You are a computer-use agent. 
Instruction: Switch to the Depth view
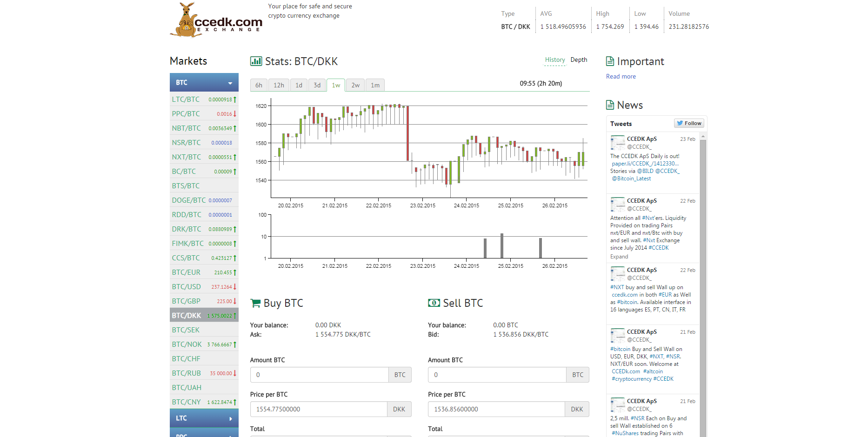pyautogui.click(x=579, y=60)
